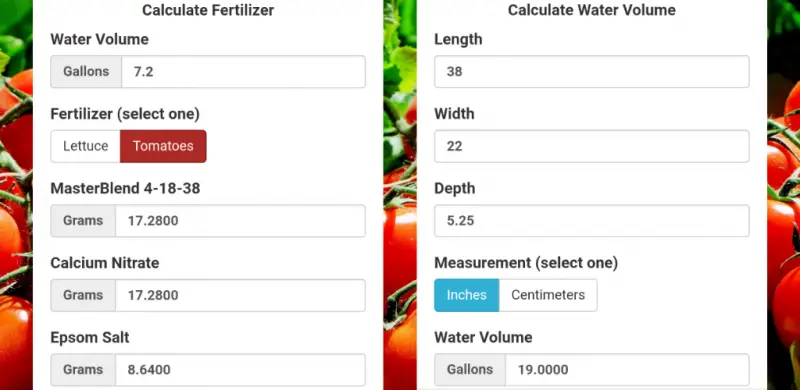
Task: Click the Grams label next to Calcium Nitrate value
Action: coord(83,295)
